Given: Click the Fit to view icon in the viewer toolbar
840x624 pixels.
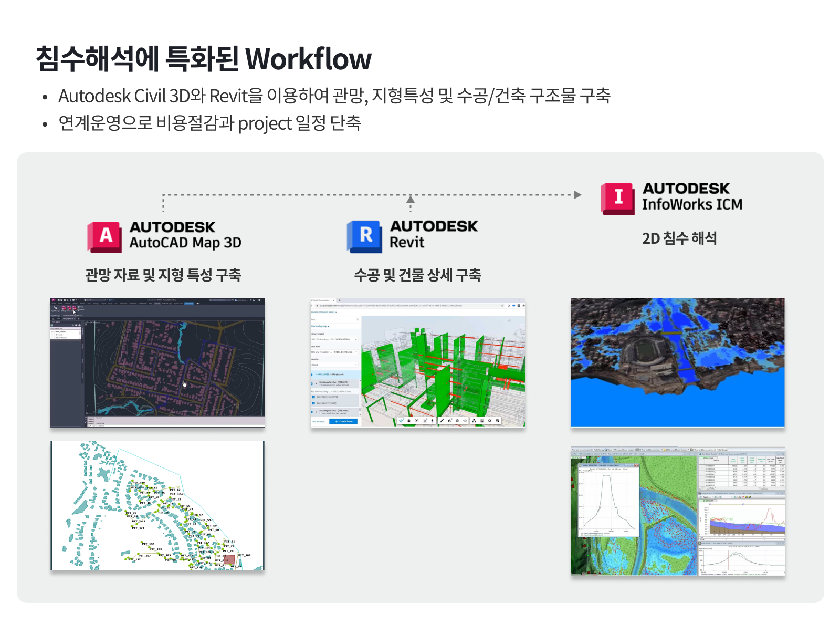Looking at the screenshot, I should click(417, 421).
